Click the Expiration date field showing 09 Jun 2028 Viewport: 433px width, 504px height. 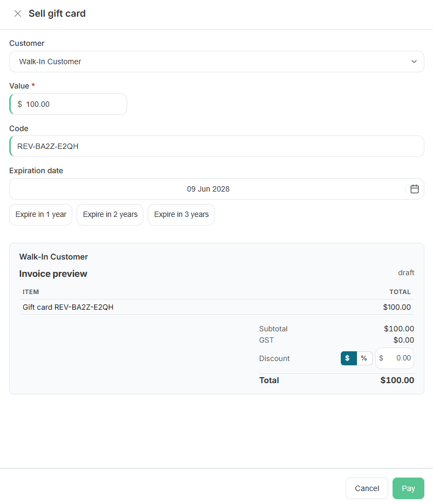(217, 189)
